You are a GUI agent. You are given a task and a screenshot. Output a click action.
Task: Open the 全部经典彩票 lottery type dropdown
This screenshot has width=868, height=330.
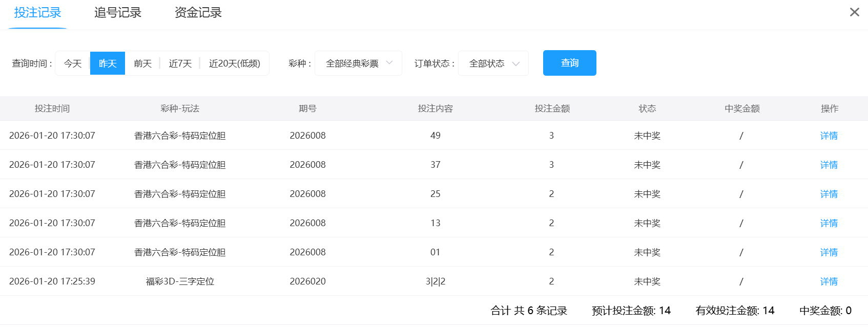(358, 63)
